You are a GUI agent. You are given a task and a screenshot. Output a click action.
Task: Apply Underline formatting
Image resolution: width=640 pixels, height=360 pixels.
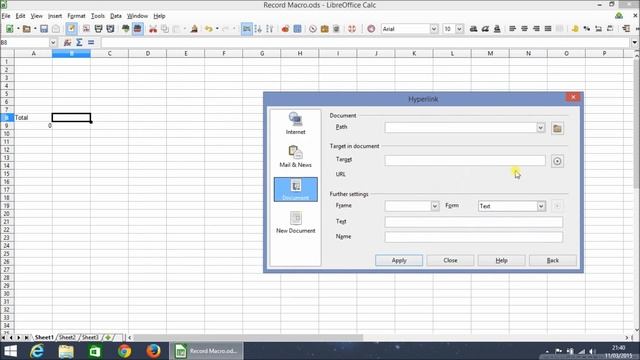point(497,29)
